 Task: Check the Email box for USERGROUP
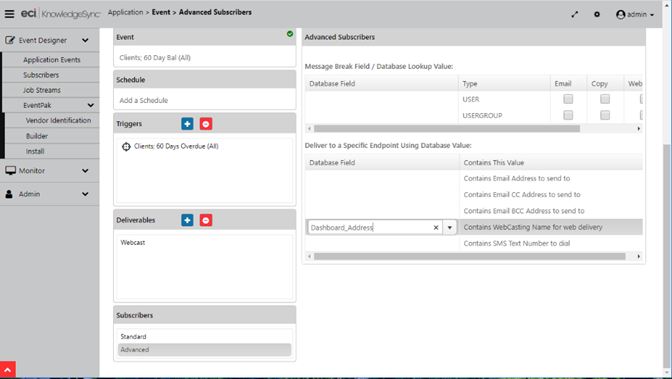pos(568,115)
